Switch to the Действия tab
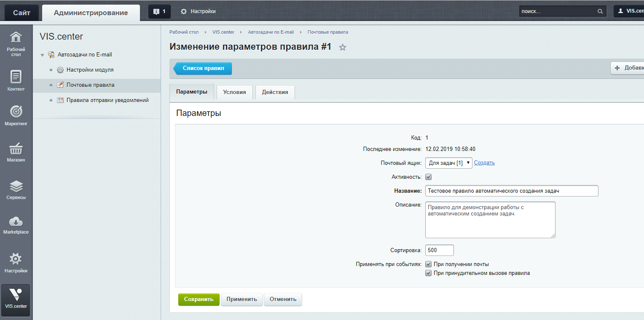This screenshot has height=320, width=644. (x=275, y=92)
